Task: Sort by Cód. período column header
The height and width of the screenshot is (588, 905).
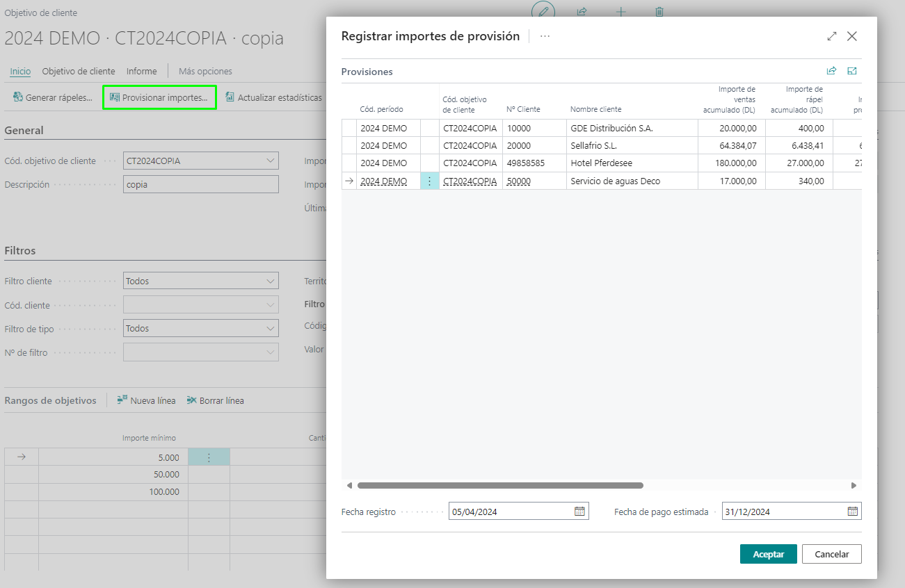Action: (381, 109)
